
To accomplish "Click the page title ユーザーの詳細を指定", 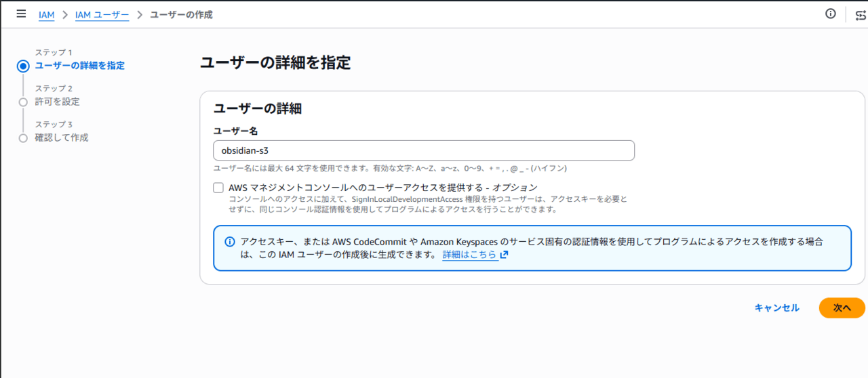I will coord(275,64).
